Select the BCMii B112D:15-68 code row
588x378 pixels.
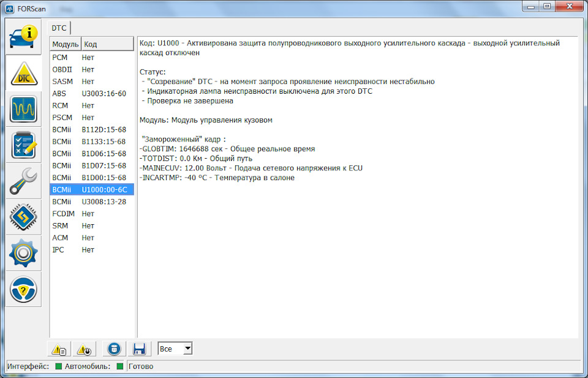(x=92, y=129)
